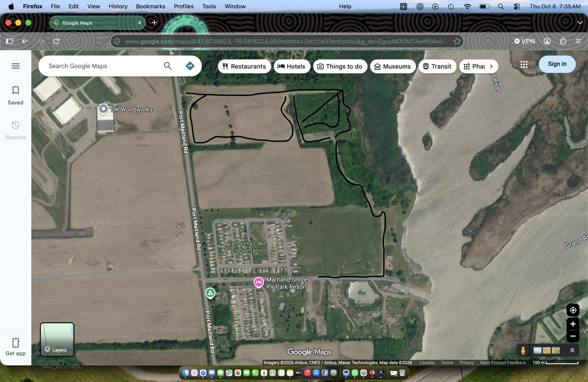Screen dimensions: 588x382
Task: Open a new Firefox tab
Action: (x=154, y=23)
